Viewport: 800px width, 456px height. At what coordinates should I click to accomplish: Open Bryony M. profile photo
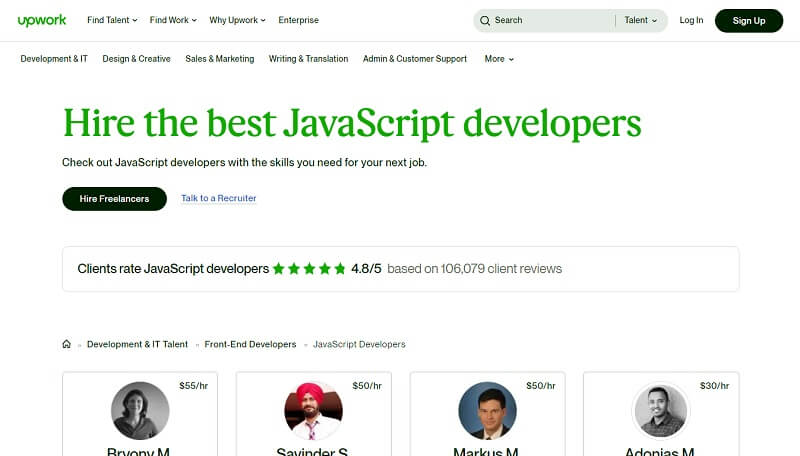[x=140, y=411]
